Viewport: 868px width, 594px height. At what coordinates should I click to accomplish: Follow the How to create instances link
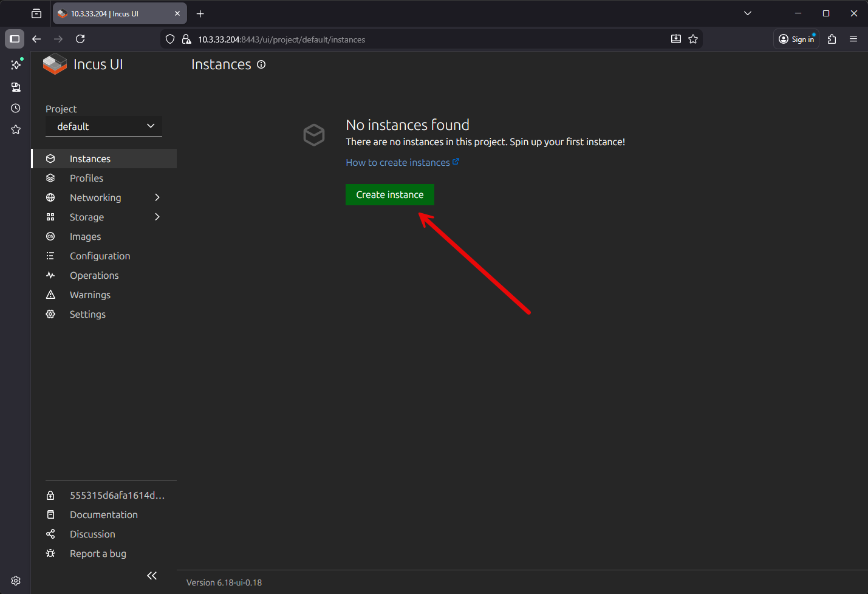pos(402,162)
